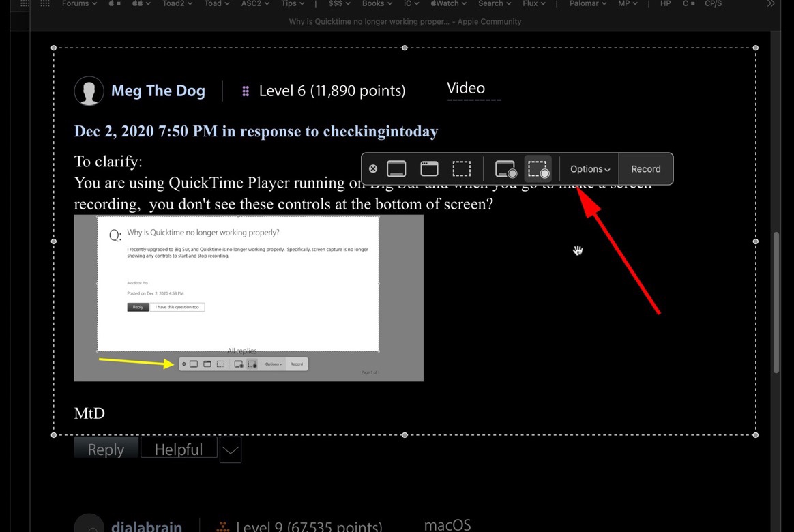Image resolution: width=794 pixels, height=532 pixels.
Task: Open the ASC2 bookmarks folder
Action: [255, 3]
